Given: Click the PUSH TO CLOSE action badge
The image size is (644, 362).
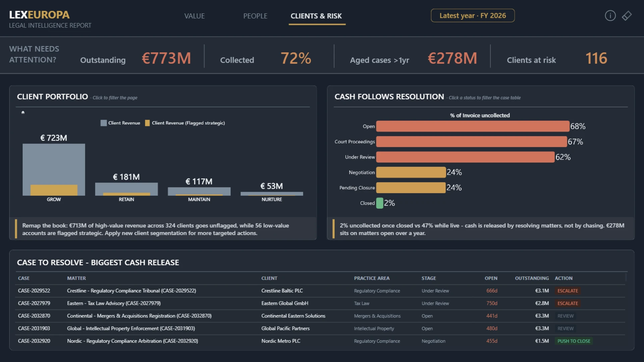Looking at the screenshot, I should point(574,341).
